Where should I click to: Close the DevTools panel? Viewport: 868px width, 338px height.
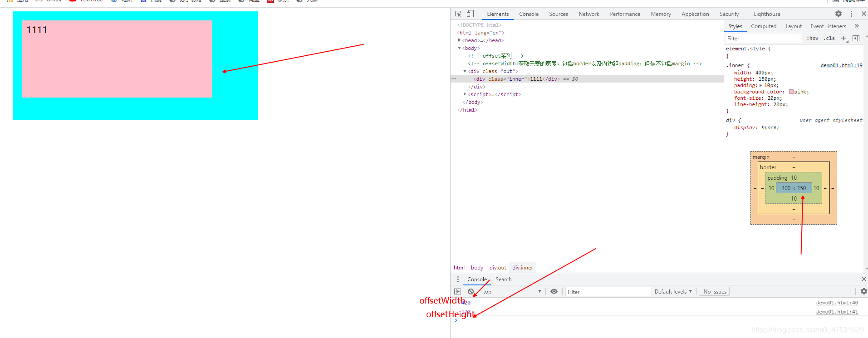pos(864,14)
